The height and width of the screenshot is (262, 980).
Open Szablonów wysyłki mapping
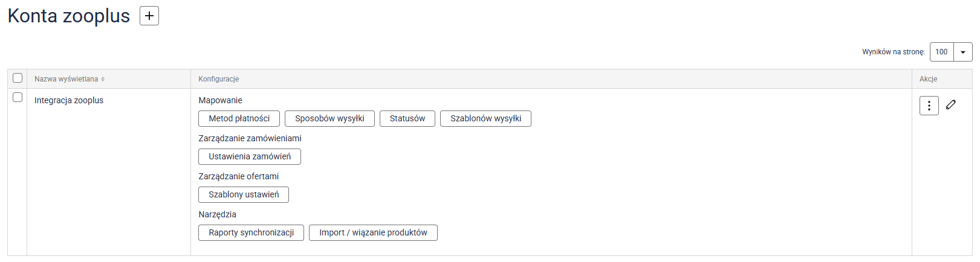(x=485, y=118)
